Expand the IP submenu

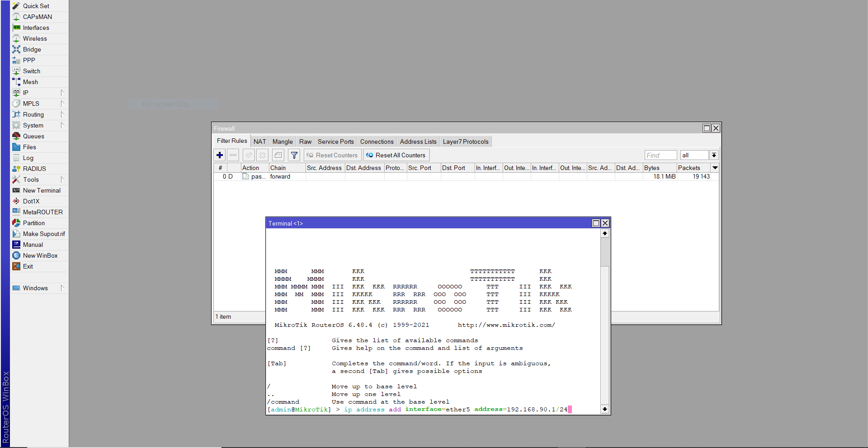coord(62,93)
